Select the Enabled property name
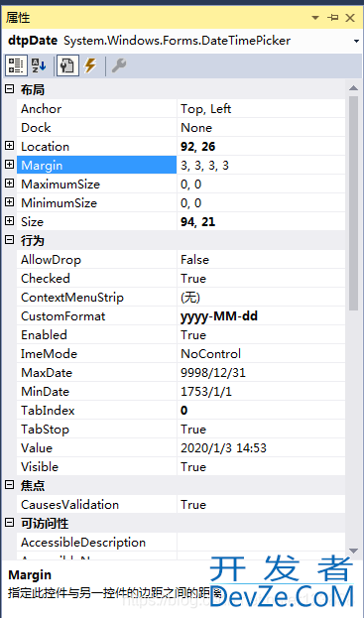 44,335
